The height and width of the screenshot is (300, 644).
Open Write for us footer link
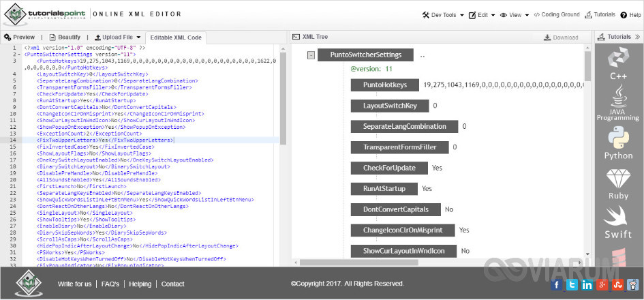point(75,284)
